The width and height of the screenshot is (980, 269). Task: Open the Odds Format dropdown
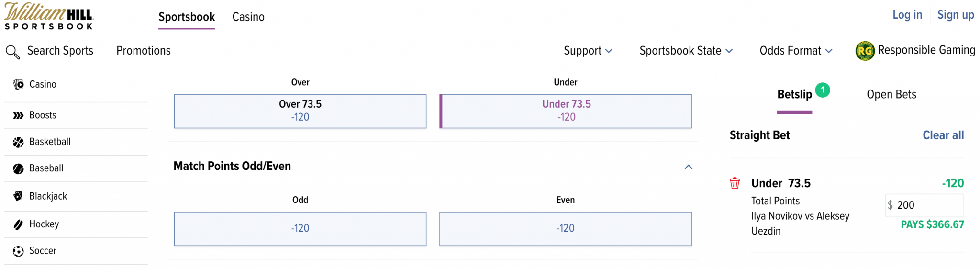coord(796,51)
